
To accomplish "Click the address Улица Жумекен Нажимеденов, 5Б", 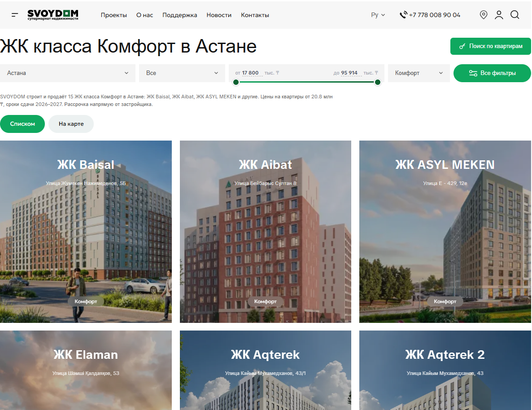I will tap(86, 183).
